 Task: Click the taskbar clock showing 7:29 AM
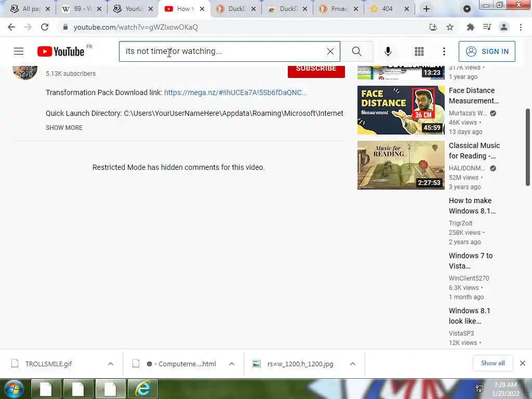click(x=506, y=389)
